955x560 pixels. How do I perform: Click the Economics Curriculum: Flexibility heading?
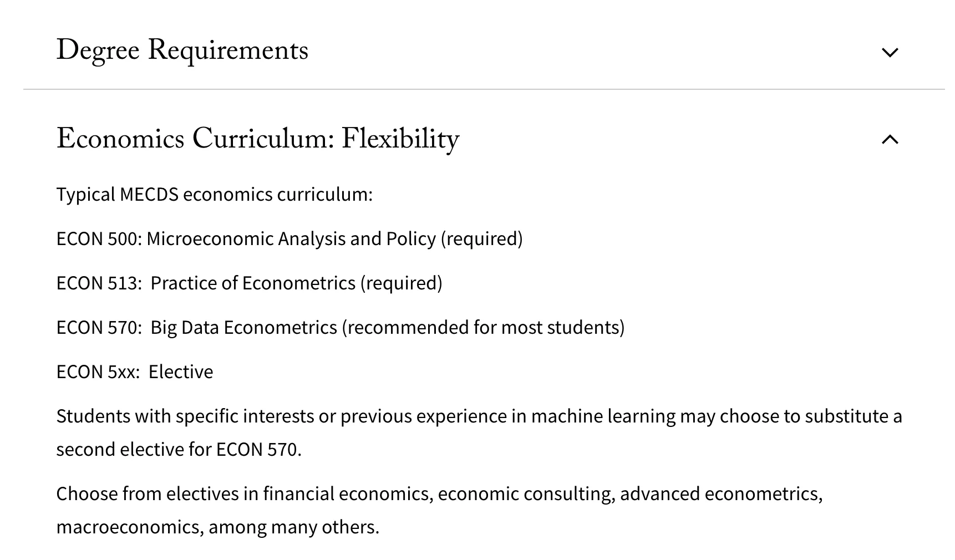coord(257,139)
